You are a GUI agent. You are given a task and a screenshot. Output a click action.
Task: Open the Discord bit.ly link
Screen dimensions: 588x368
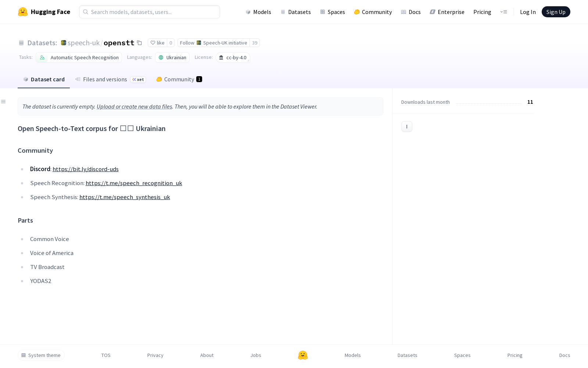[x=86, y=169]
